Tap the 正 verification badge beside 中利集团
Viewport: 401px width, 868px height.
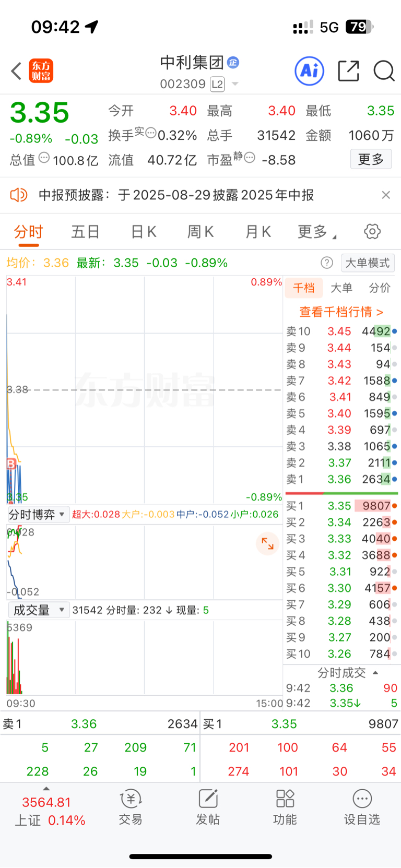point(233,63)
